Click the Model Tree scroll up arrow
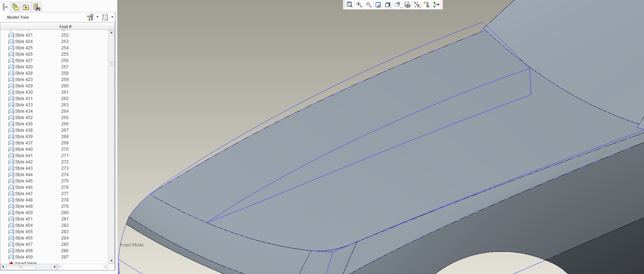 [x=111, y=33]
